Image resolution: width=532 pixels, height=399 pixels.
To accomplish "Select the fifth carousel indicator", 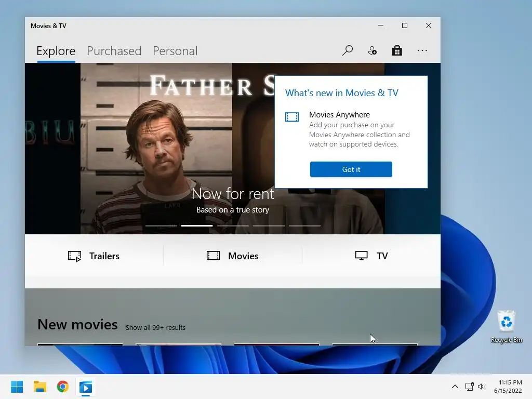I will pos(304,225).
